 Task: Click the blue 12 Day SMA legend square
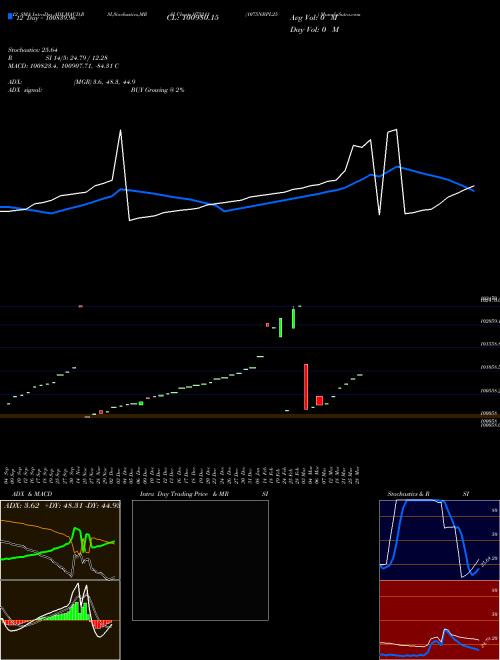click(10, 16)
